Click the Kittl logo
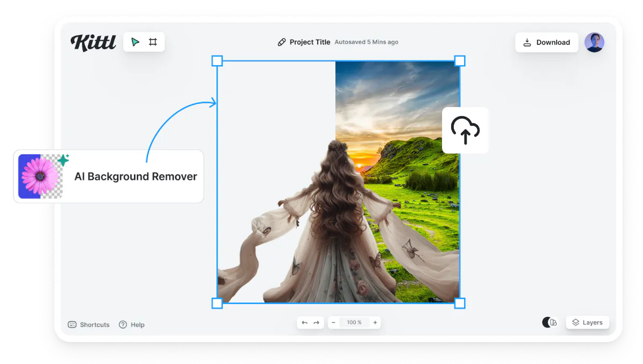 click(94, 42)
